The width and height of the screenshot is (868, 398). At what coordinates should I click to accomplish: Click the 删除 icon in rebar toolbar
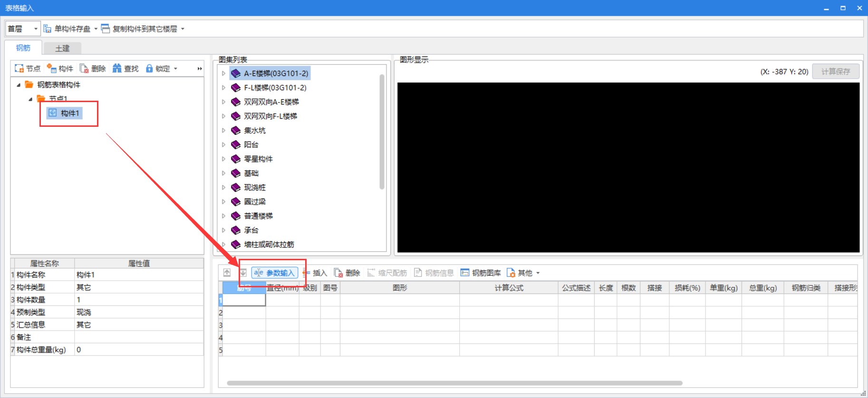click(338, 273)
